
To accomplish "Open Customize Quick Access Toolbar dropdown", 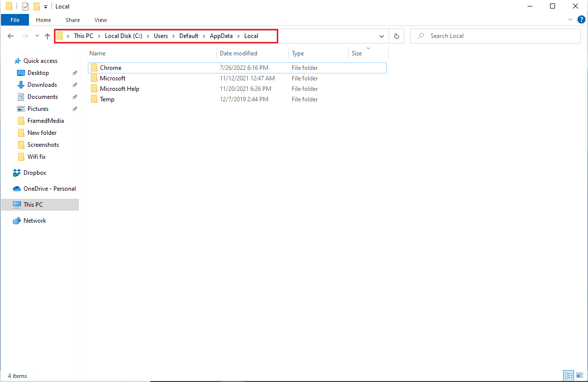I will [x=46, y=6].
